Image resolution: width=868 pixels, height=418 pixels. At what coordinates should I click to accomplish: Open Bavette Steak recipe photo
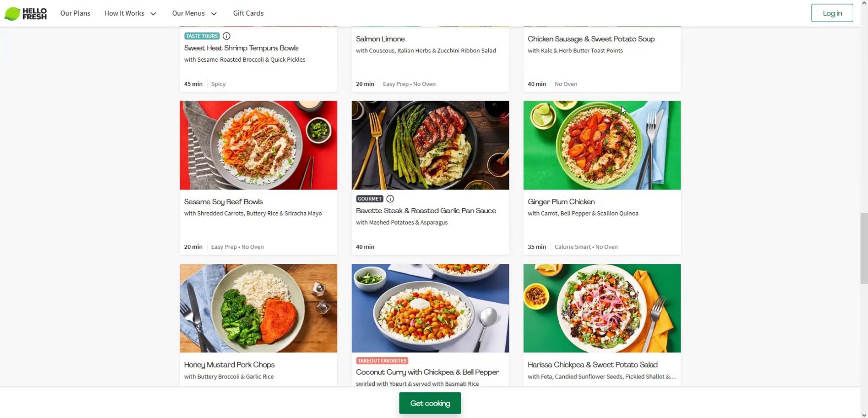point(430,145)
